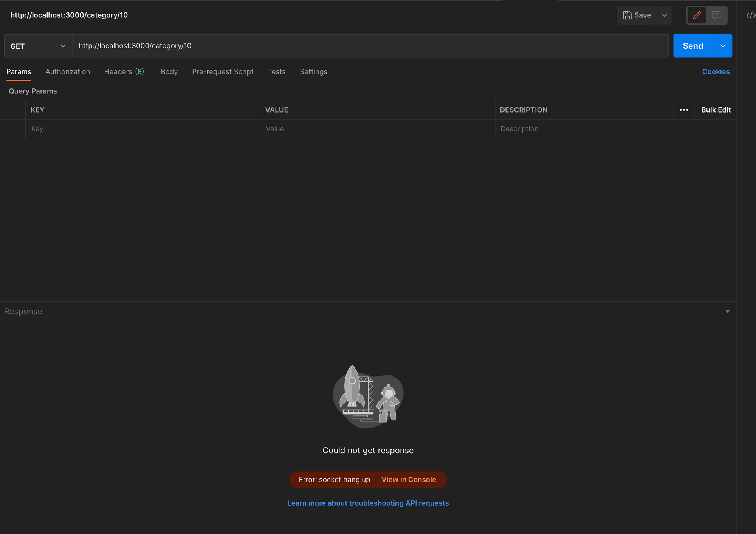The image size is (756, 534).
Task: Open the Save options dropdown arrow
Action: [x=664, y=15]
